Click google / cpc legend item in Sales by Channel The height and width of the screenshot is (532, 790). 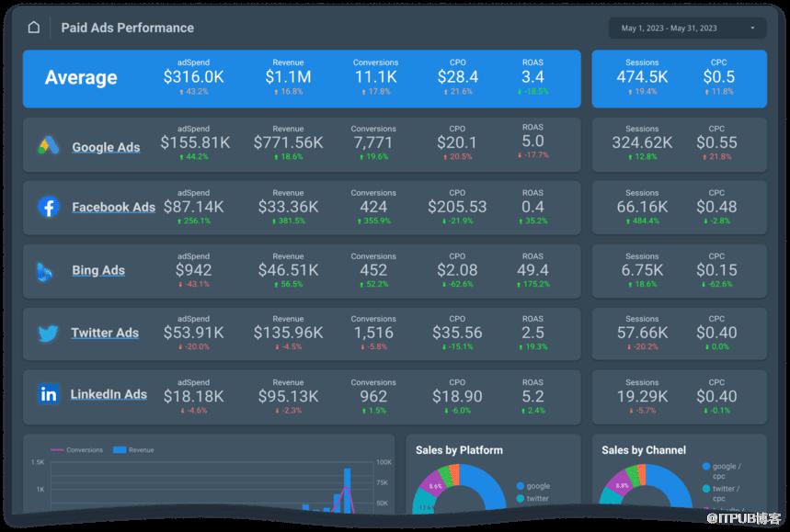click(721, 471)
